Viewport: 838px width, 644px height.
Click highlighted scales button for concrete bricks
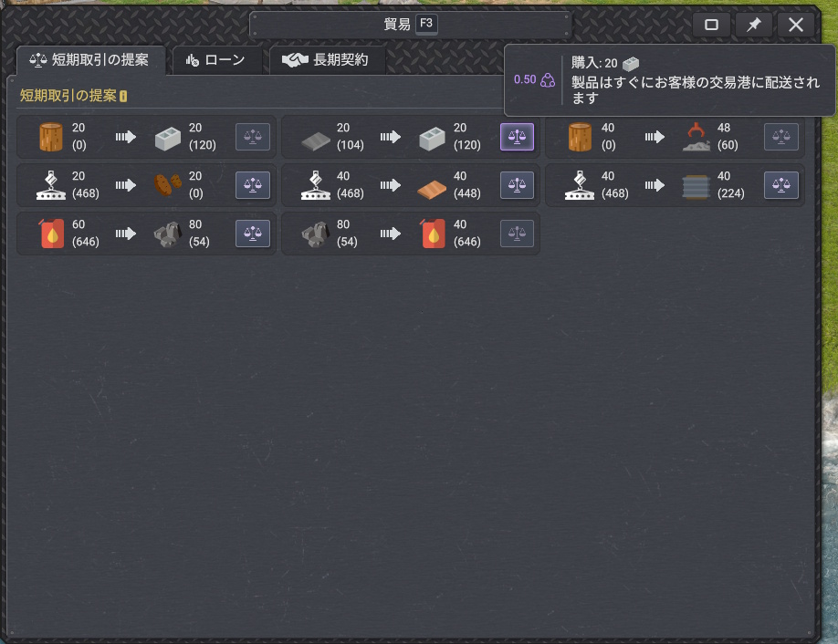tap(517, 137)
